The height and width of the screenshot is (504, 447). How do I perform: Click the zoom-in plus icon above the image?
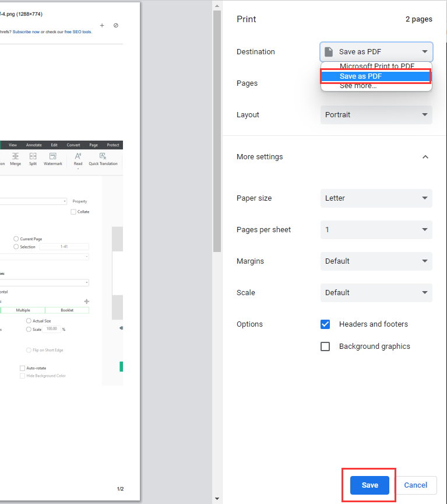101,26
